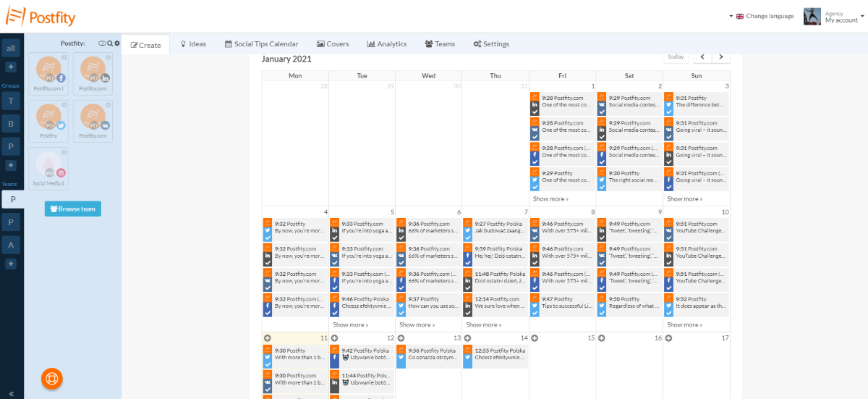
Task: Select team A in the sidebar
Action: pyautogui.click(x=11, y=245)
